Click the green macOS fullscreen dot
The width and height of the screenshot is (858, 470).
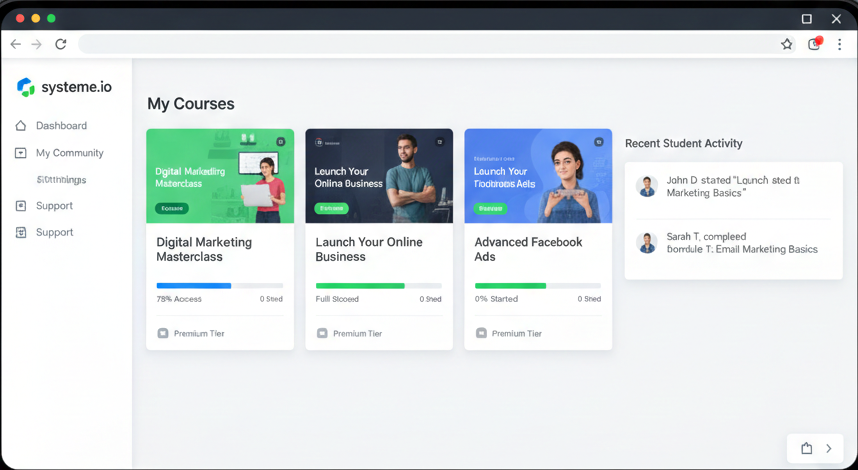(x=51, y=19)
